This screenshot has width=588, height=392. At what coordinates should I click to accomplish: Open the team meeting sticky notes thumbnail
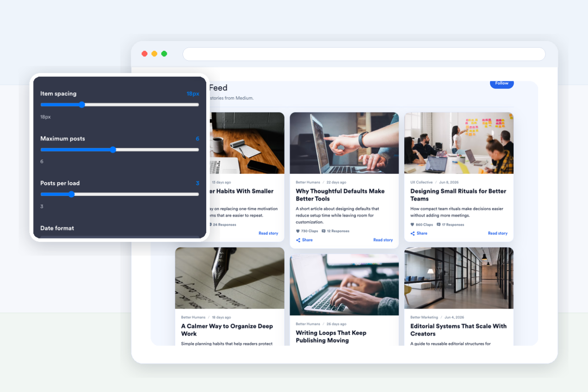459,143
